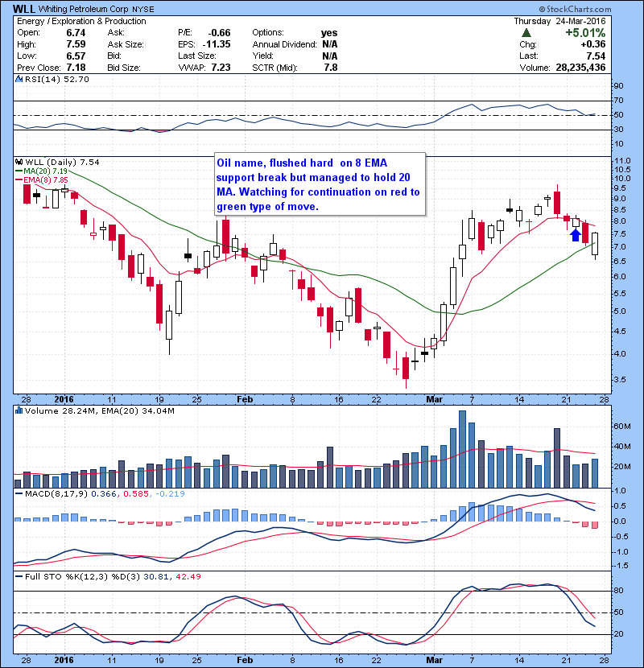This screenshot has width=644, height=668.
Task: Click the Energy / Exploration & Production sector line
Action: (81, 21)
